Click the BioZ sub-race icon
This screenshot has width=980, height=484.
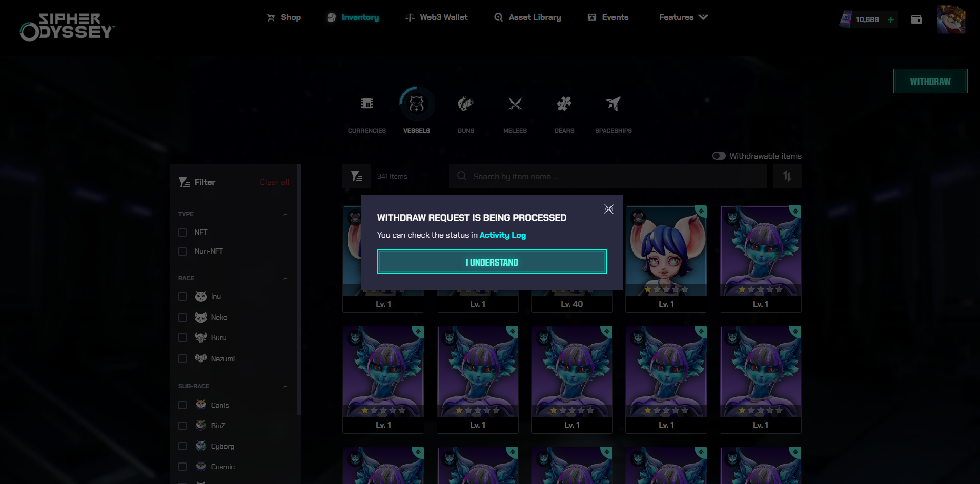201,425
